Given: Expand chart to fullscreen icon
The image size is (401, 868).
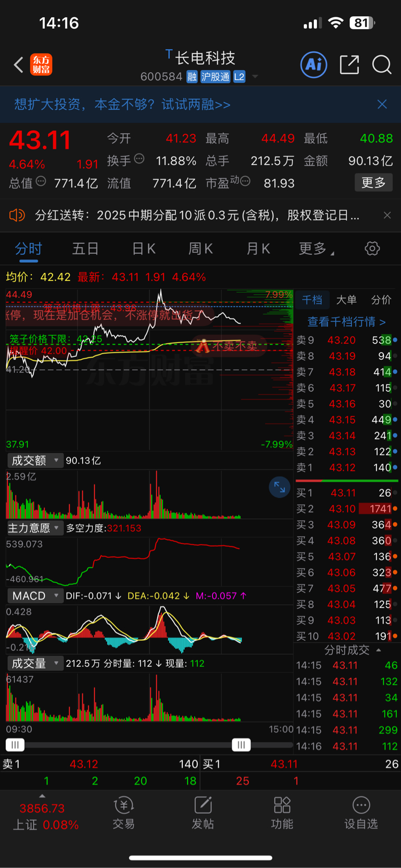Looking at the screenshot, I should pyautogui.click(x=280, y=487).
